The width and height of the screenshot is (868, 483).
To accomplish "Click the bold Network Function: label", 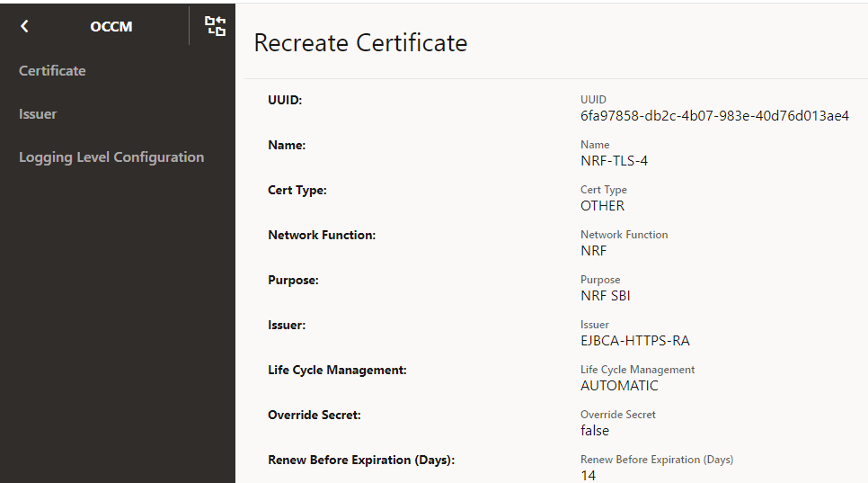I will point(322,235).
